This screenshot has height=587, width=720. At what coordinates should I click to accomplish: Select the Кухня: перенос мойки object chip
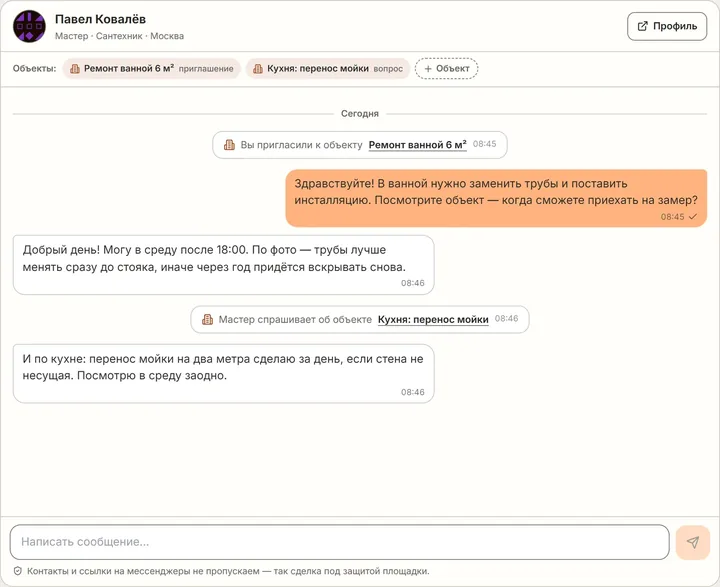tap(328, 69)
